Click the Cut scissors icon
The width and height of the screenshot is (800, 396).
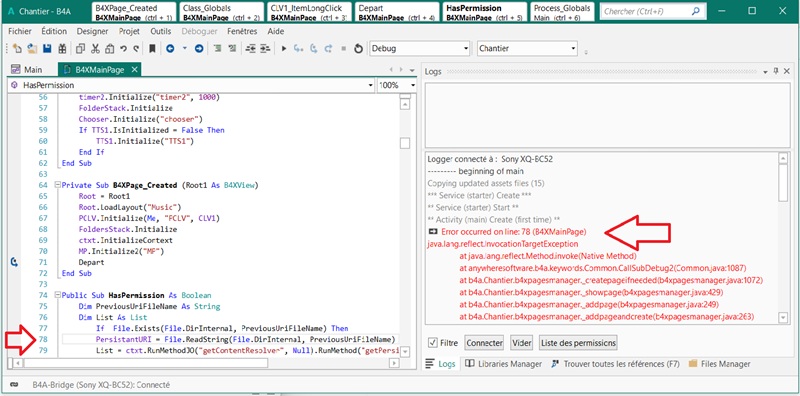[x=95, y=49]
